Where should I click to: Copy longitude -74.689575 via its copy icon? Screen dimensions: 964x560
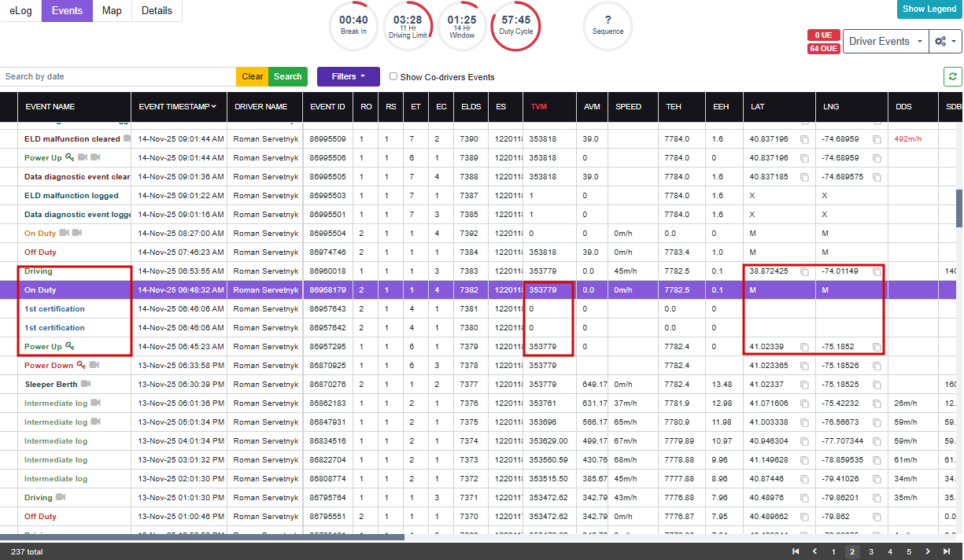pyautogui.click(x=877, y=177)
